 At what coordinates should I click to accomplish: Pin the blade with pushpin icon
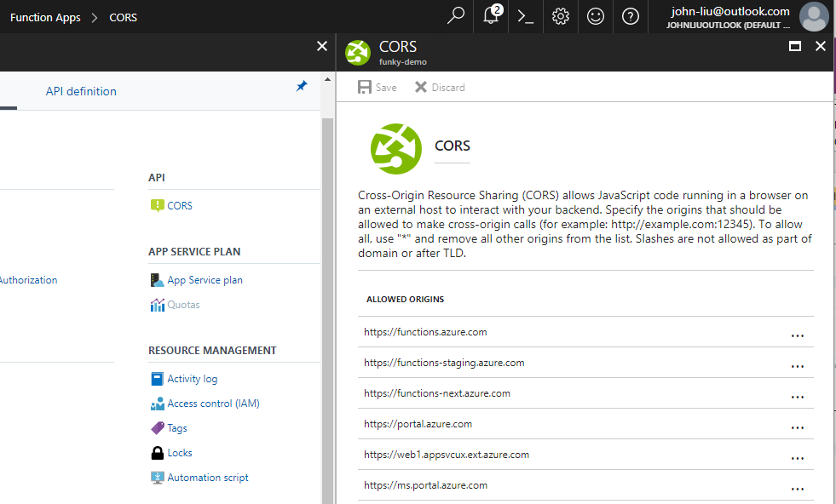tap(301, 87)
